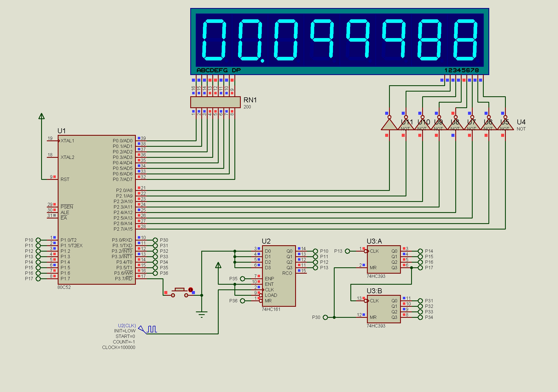Click the 'ALE' pin label on U1
Viewport: 558px width, 392px height.
[x=65, y=212]
